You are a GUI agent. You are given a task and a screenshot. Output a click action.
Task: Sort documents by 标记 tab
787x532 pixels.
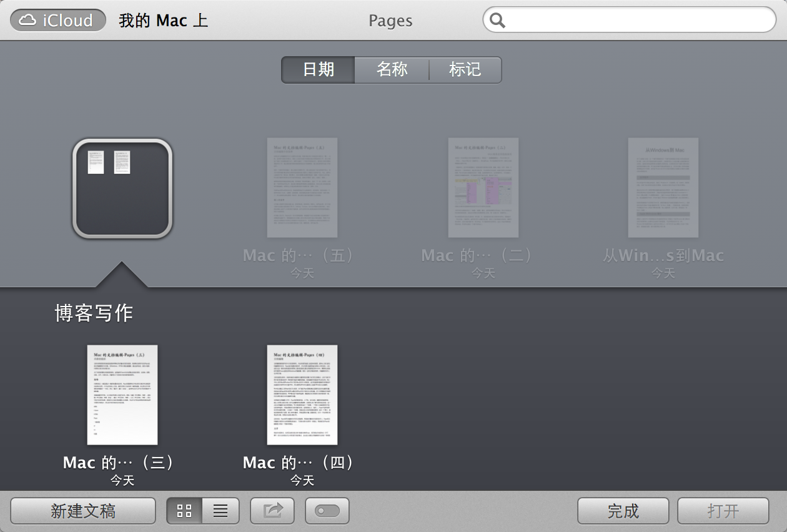[465, 69]
